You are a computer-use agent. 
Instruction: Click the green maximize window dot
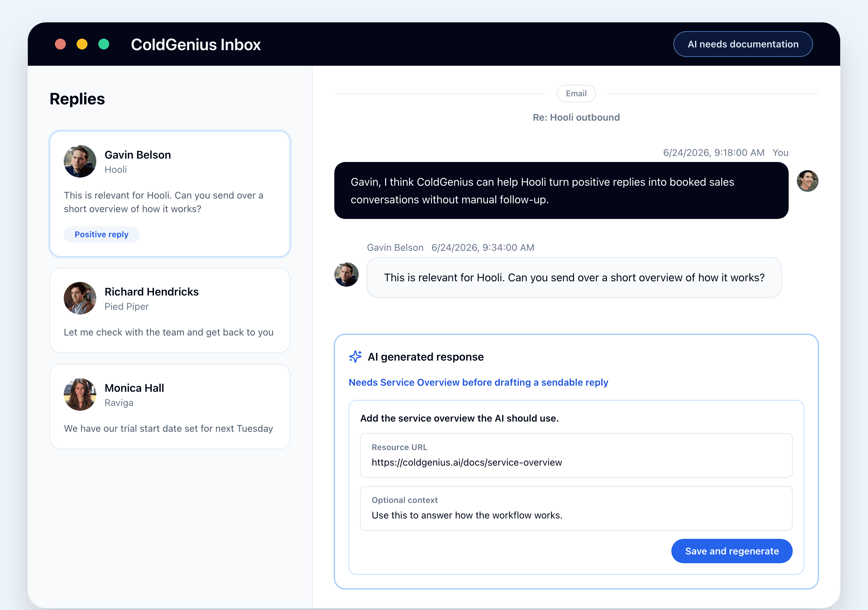point(104,44)
